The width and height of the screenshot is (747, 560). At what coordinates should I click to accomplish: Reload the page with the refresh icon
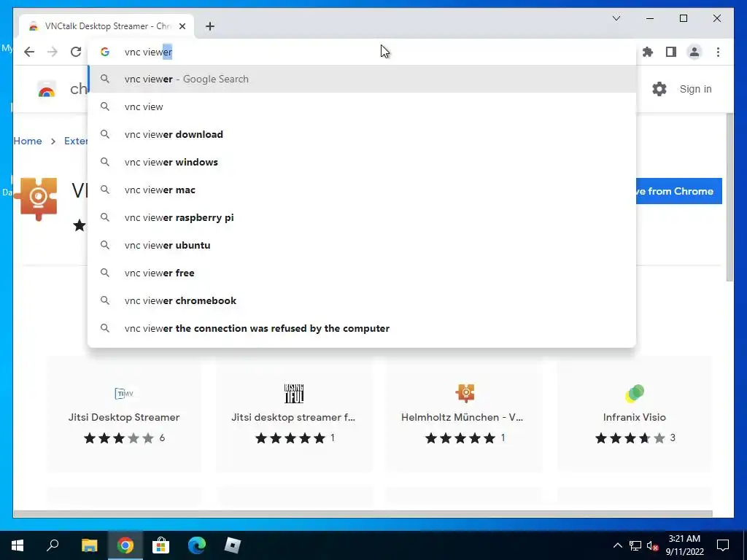pyautogui.click(x=76, y=52)
